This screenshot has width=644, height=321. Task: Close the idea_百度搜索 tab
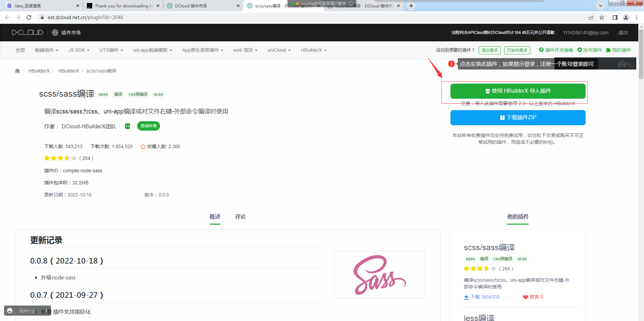[78, 6]
